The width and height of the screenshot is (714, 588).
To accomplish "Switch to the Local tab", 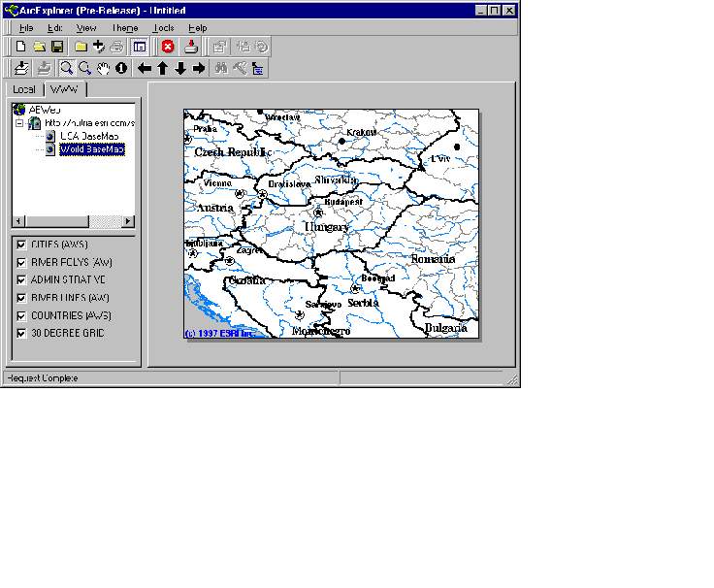I will click(x=24, y=89).
